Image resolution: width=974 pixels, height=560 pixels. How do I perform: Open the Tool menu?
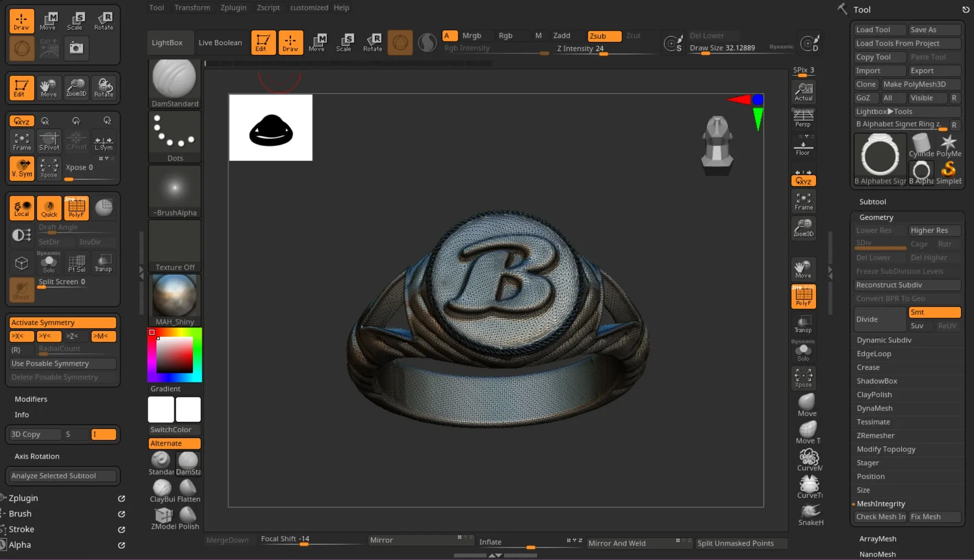[156, 7]
